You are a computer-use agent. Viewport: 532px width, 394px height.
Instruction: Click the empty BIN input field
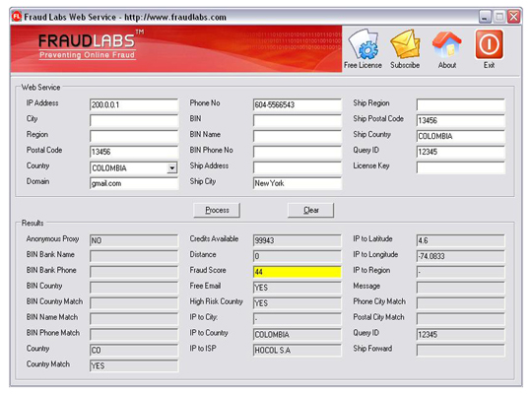tap(298, 120)
